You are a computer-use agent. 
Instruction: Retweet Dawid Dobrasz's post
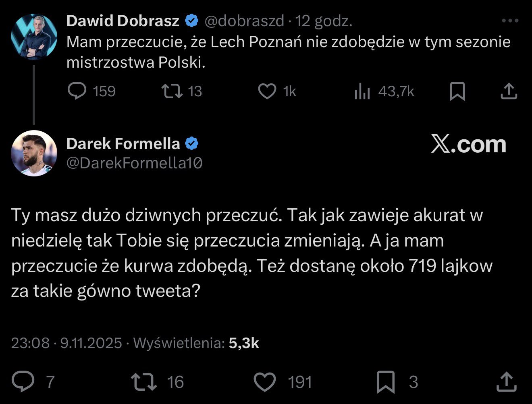point(171,91)
